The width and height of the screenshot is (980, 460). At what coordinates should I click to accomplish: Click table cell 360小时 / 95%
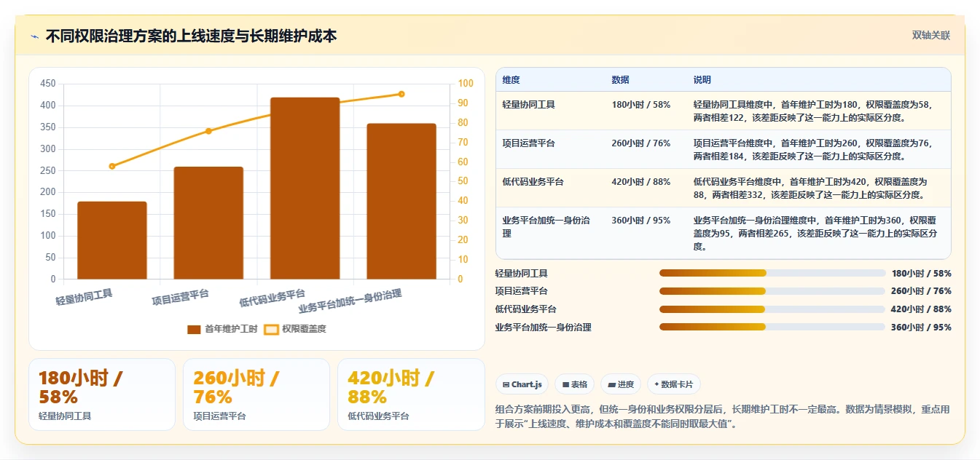(641, 221)
